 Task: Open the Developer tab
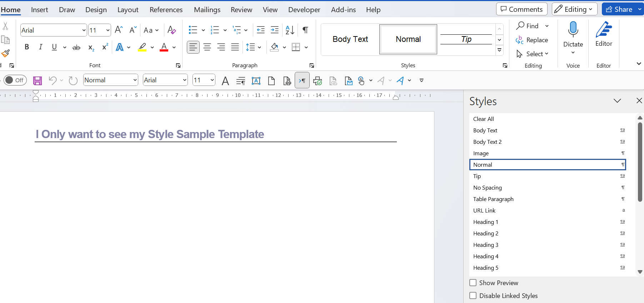click(x=304, y=10)
